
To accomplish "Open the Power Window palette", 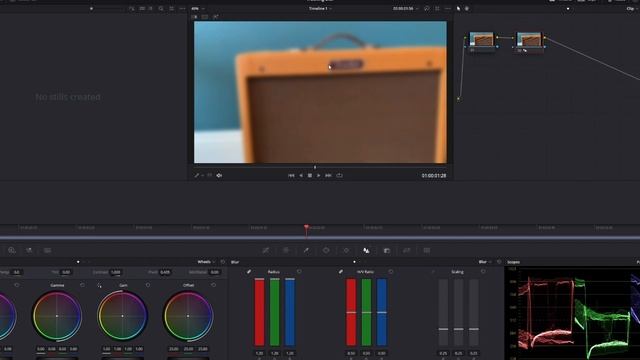I will (326, 250).
